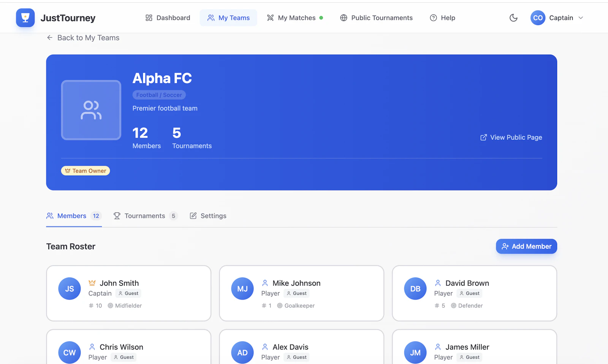Open Public Tournaments page
608x364 pixels.
click(376, 18)
